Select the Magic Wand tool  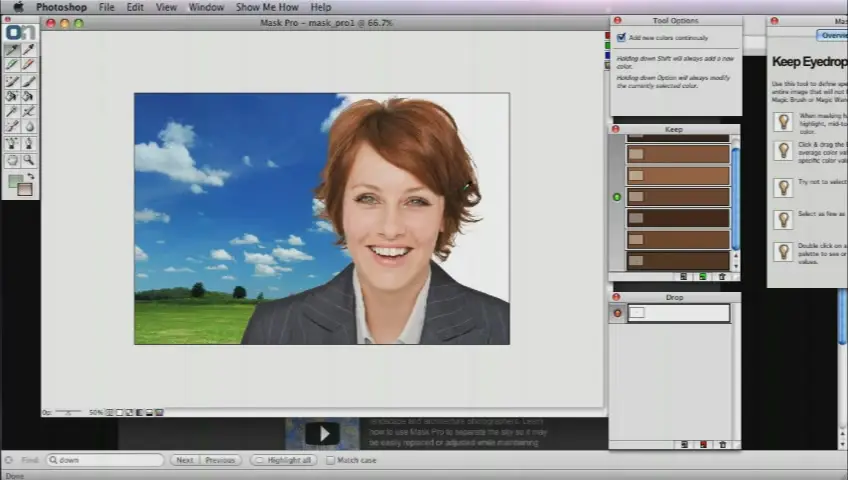point(12,111)
